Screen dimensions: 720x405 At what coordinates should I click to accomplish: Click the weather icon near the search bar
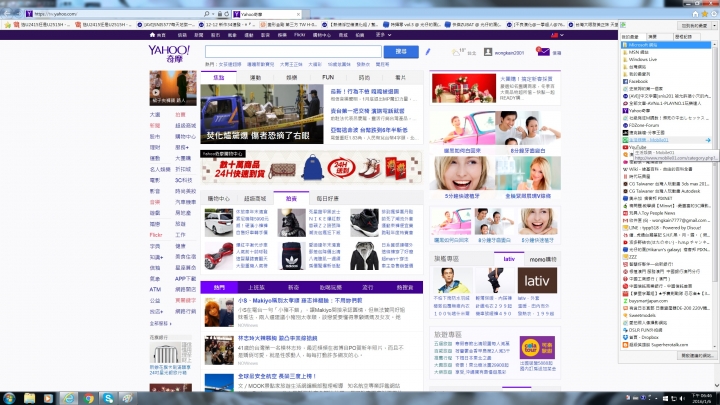(x=456, y=53)
